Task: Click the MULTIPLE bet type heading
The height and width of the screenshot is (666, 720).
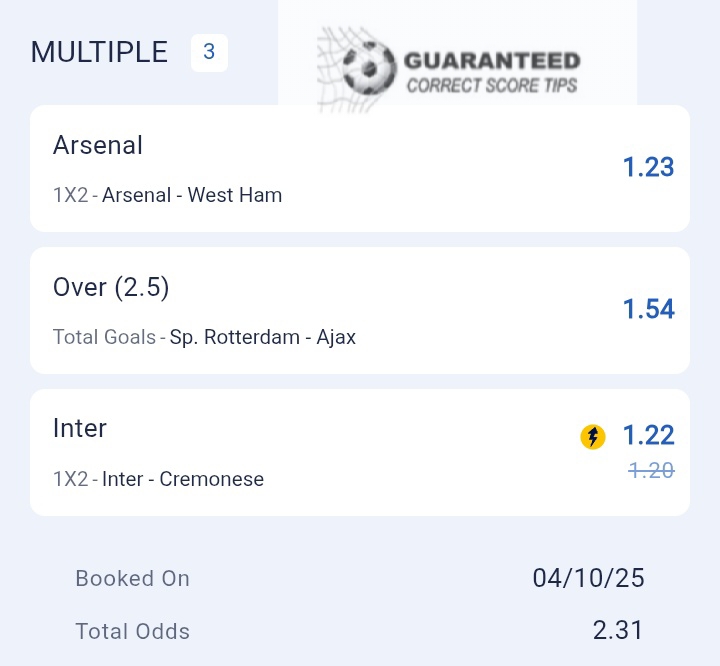Action: 100,52
